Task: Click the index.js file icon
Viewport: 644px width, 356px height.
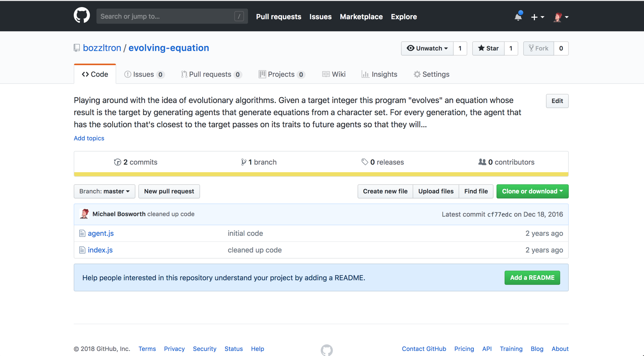Action: coord(82,250)
